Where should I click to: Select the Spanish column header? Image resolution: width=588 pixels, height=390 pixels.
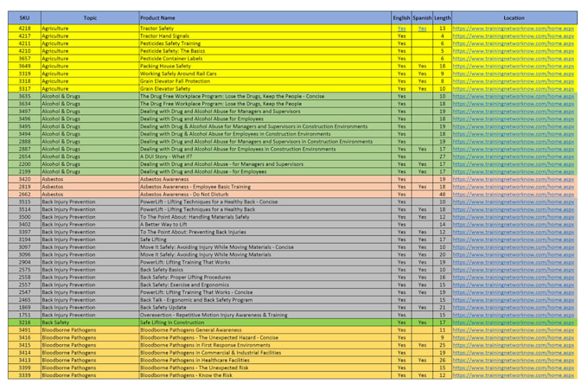(422, 17)
